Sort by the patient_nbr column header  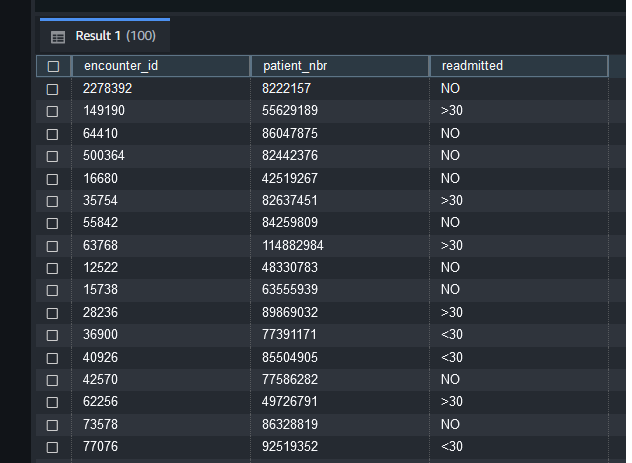(x=340, y=66)
